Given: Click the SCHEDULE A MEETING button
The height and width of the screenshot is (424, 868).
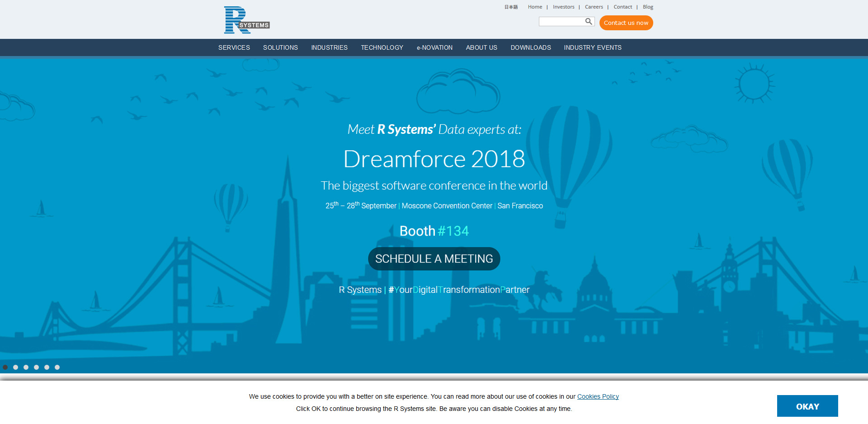Looking at the screenshot, I should click(x=434, y=259).
